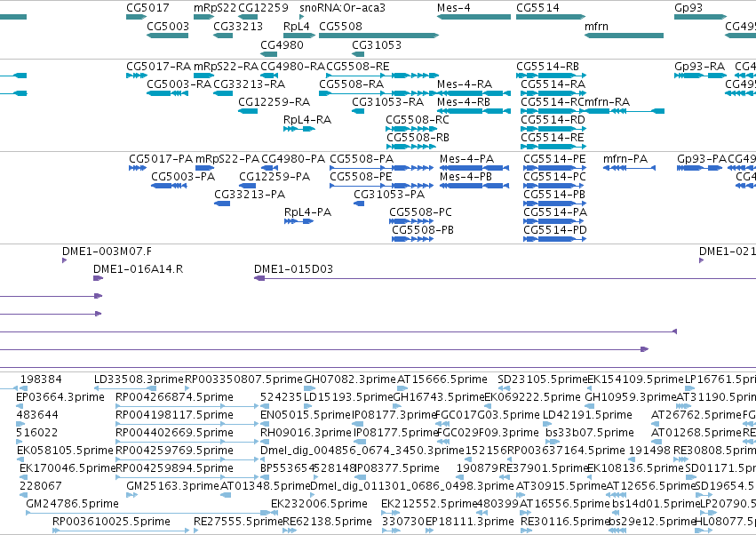Click the CG5508-PE protein line
This screenshot has width=756, height=535.
pos(381,186)
